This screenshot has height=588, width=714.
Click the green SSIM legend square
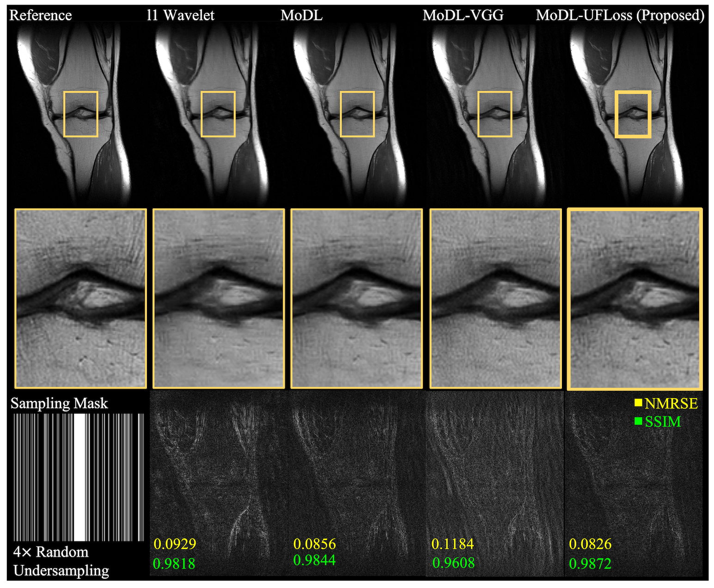[638, 421]
